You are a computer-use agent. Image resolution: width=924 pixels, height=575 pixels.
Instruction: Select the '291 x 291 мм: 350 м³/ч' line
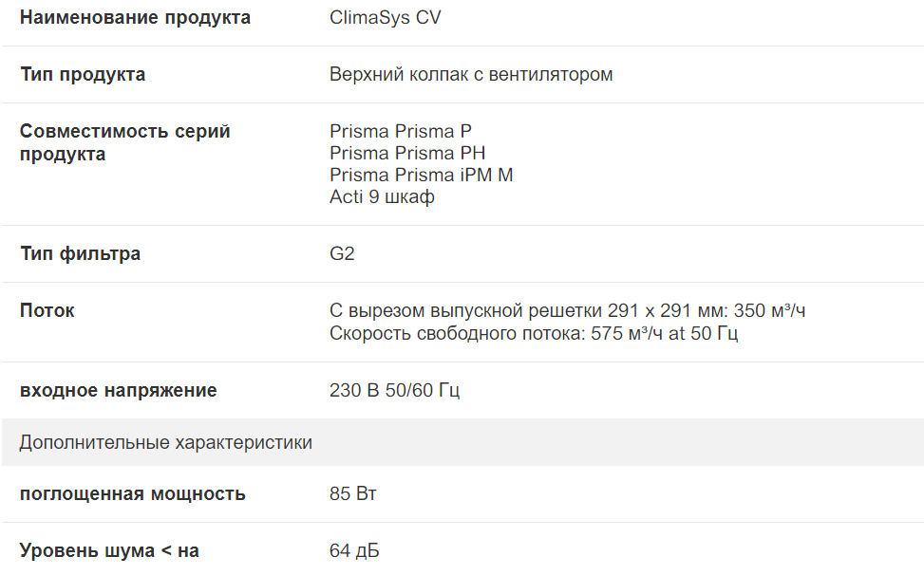pos(568,310)
